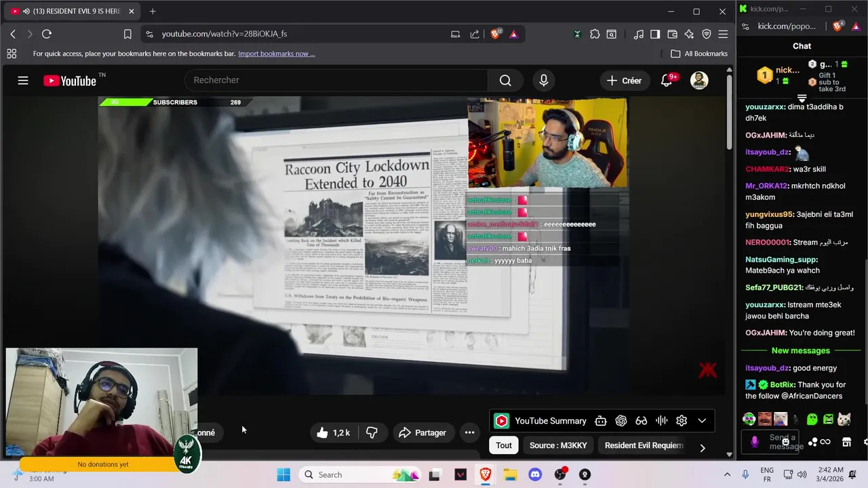Open File Explorer from taskbar

tap(510, 474)
